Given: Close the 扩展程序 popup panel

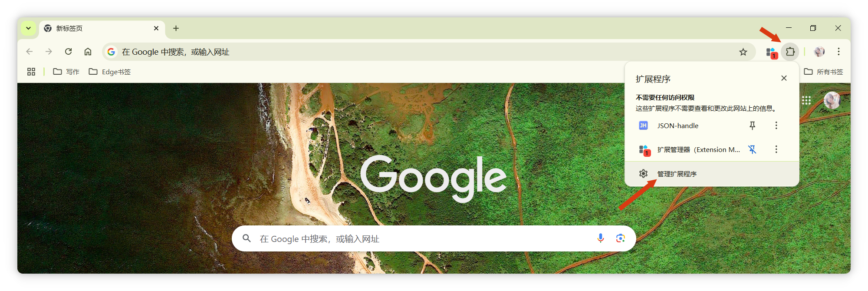Looking at the screenshot, I should [784, 78].
